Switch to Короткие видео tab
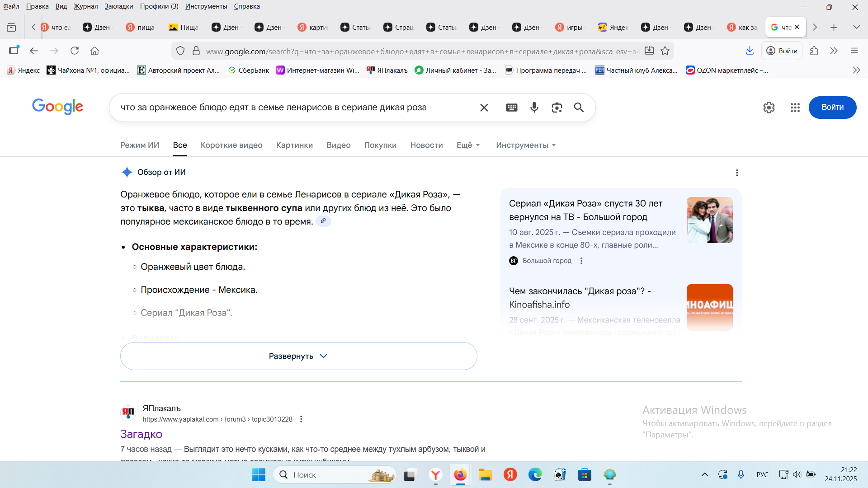The width and height of the screenshot is (868, 488). (231, 145)
